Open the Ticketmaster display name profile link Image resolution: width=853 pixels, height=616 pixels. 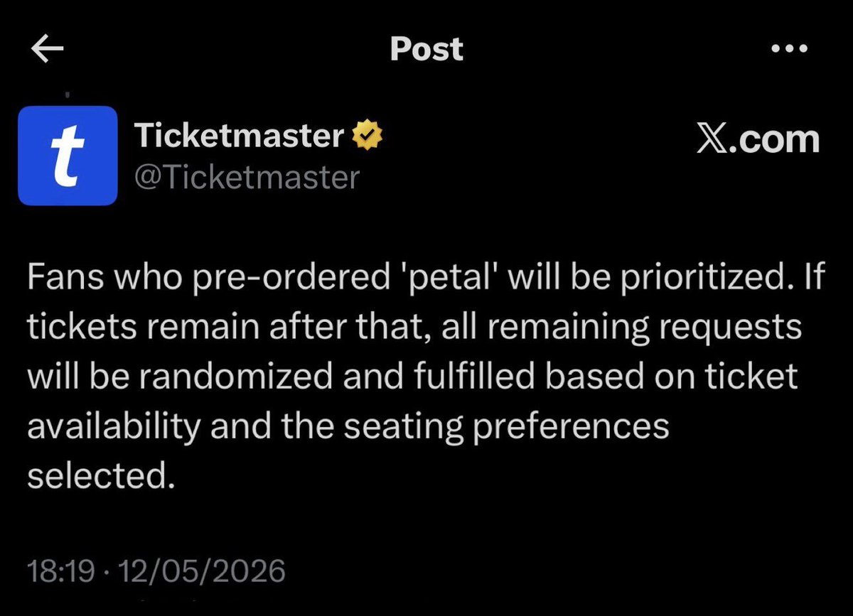[x=240, y=135]
